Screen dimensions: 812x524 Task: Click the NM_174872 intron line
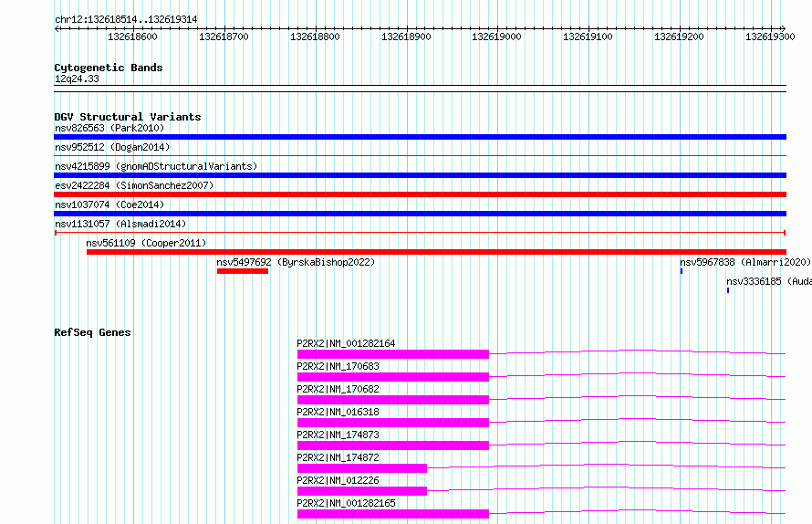[607, 466]
